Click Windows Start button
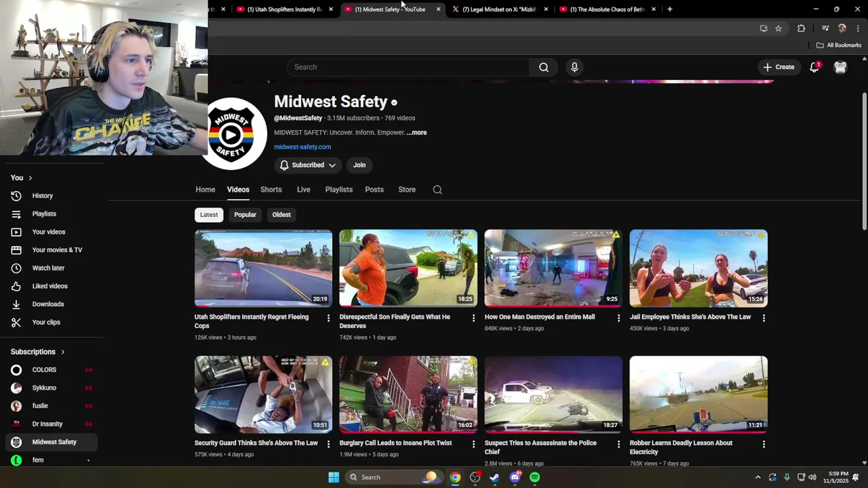Image resolution: width=868 pixels, height=488 pixels. tap(334, 477)
